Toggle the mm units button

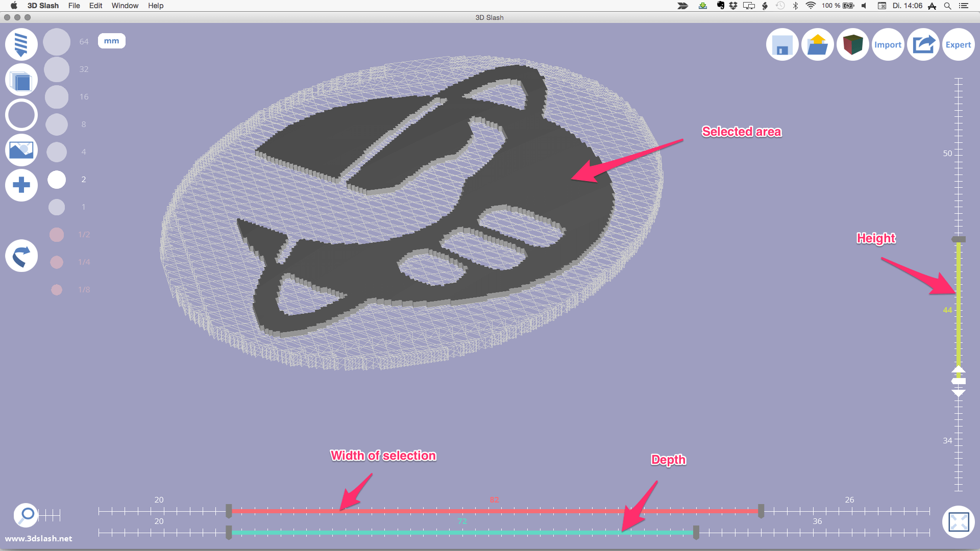112,41
